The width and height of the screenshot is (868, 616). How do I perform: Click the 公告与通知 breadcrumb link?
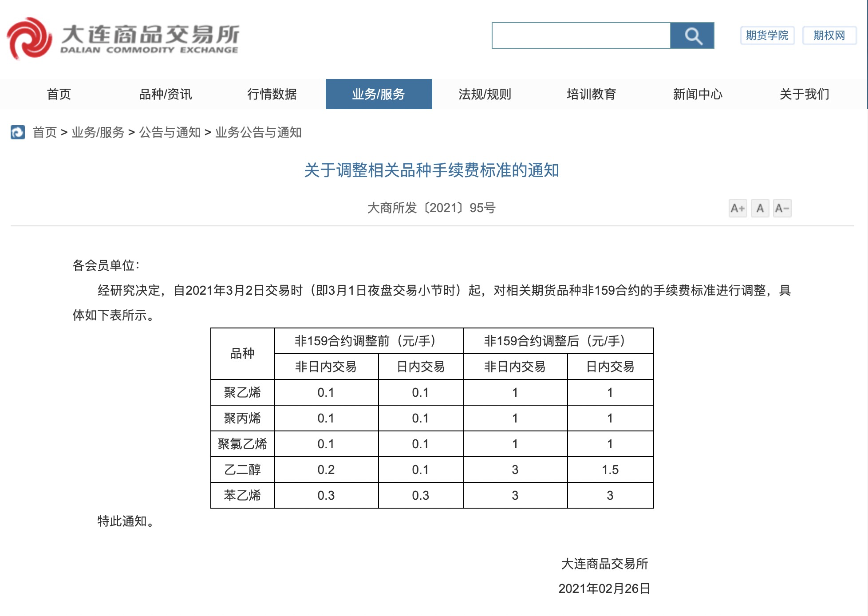pyautogui.click(x=170, y=132)
